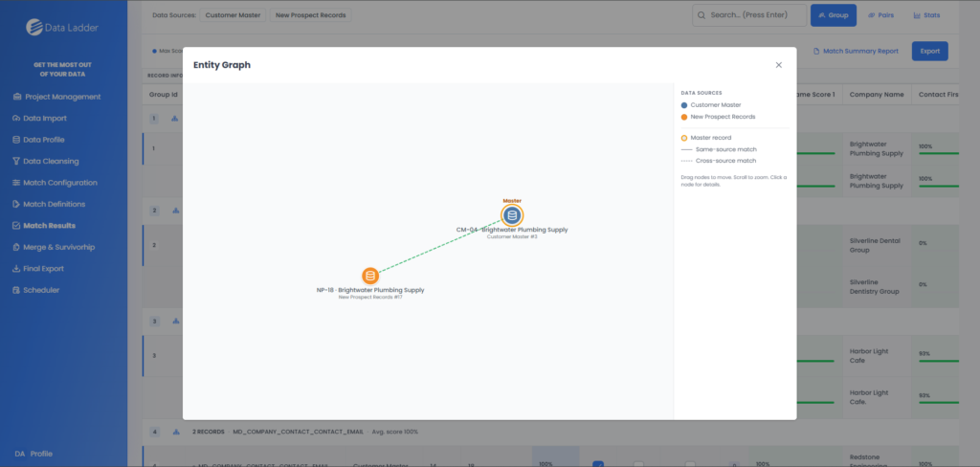Click the Export button
The image size is (980, 467).
coord(929,52)
